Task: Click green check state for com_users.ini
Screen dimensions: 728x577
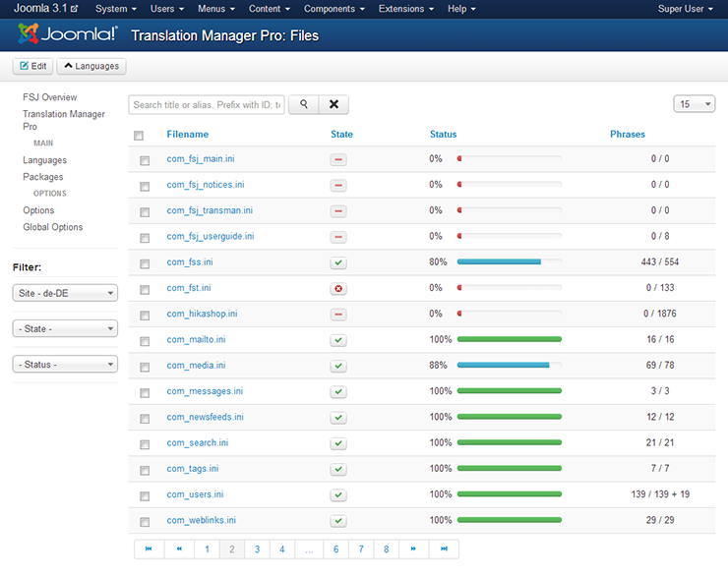Action: [x=338, y=495]
